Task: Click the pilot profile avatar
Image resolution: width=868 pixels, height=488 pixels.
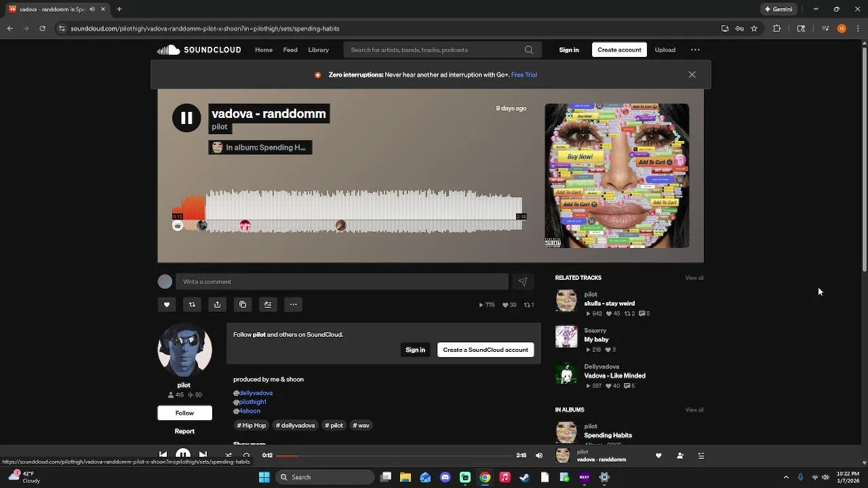Action: 184,350
